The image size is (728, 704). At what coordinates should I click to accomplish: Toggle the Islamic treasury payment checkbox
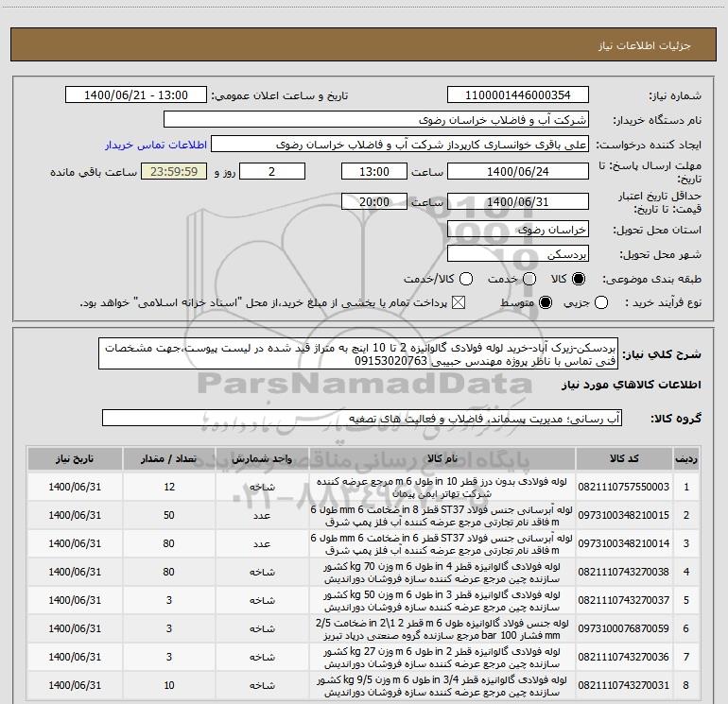(x=459, y=302)
